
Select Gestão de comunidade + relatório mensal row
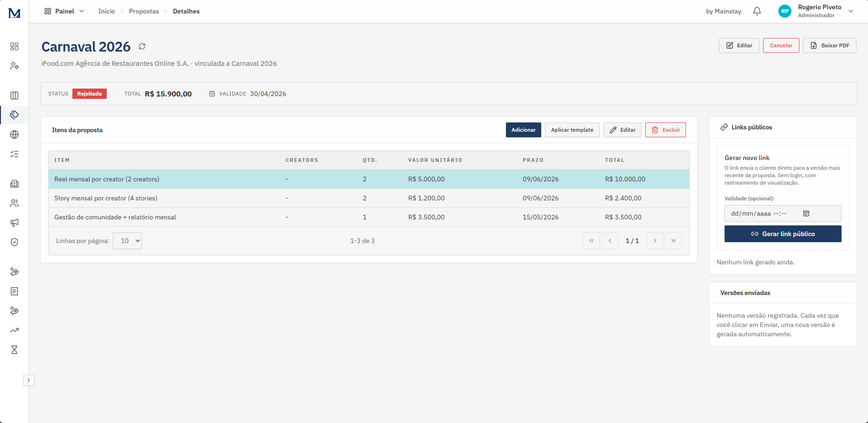point(369,217)
